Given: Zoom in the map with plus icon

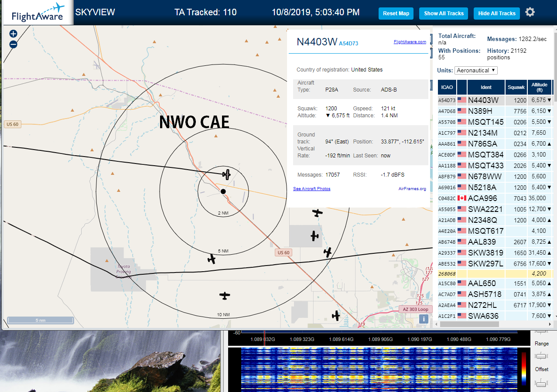Looking at the screenshot, I should (13, 34).
